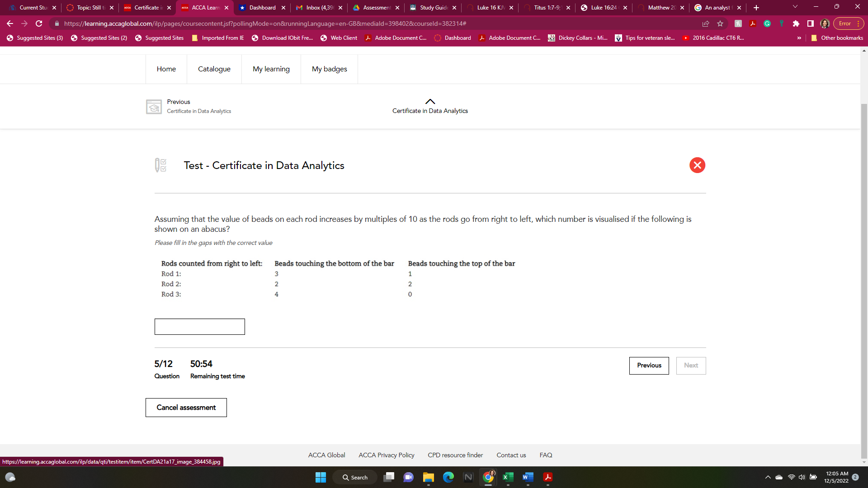This screenshot has width=868, height=488.
Task: Click the browser back navigation icon
Action: click(9, 23)
